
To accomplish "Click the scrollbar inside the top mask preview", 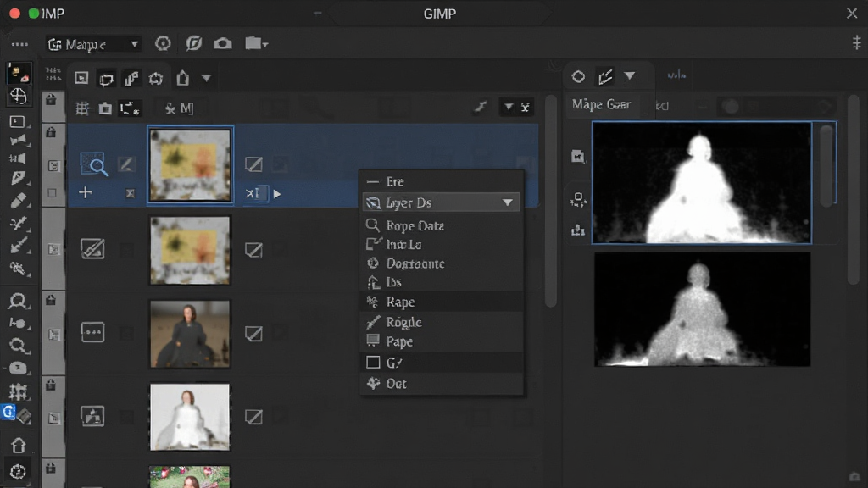I will (826, 166).
